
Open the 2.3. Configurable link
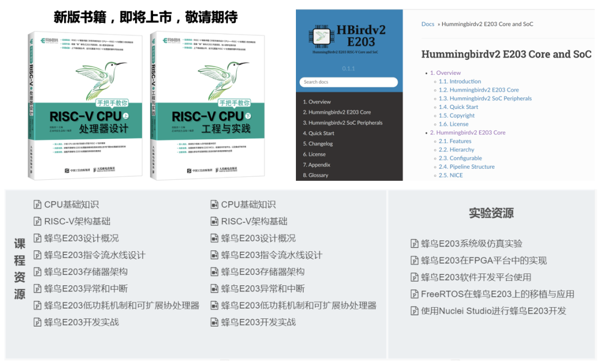tap(460, 159)
